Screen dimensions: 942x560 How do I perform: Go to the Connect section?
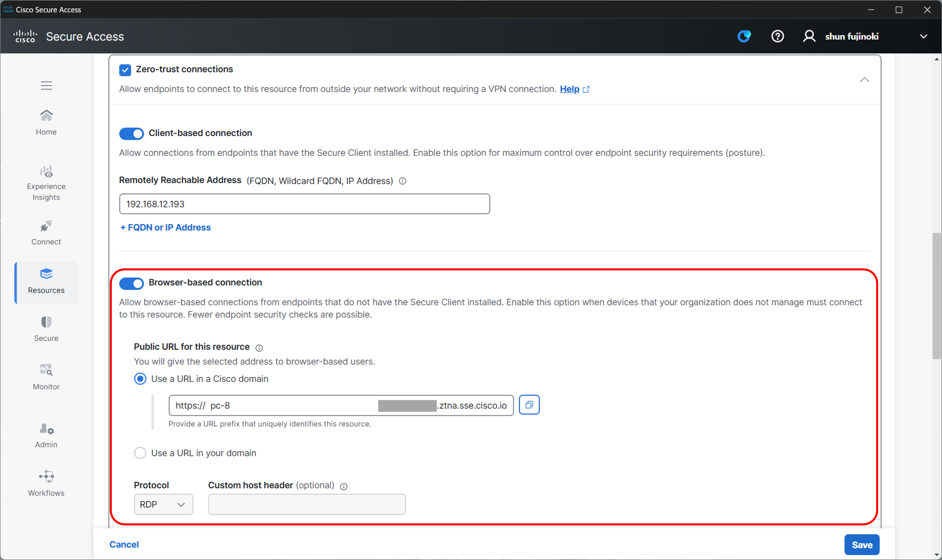[x=46, y=232]
